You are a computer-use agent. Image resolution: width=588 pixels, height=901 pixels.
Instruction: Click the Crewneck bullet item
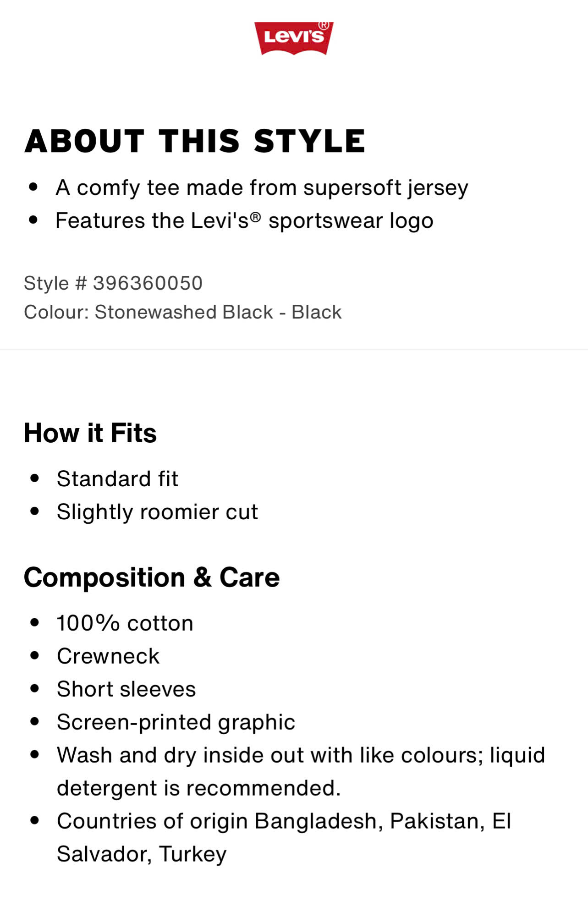[108, 656]
